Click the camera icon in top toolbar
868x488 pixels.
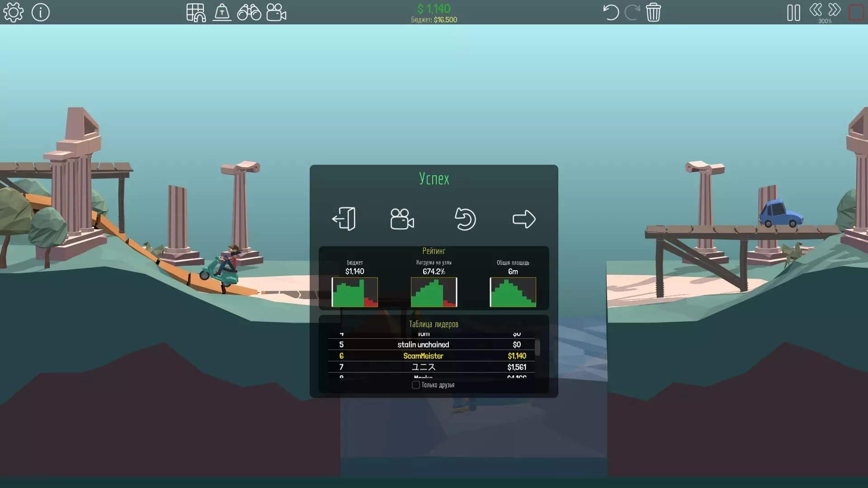coord(276,13)
